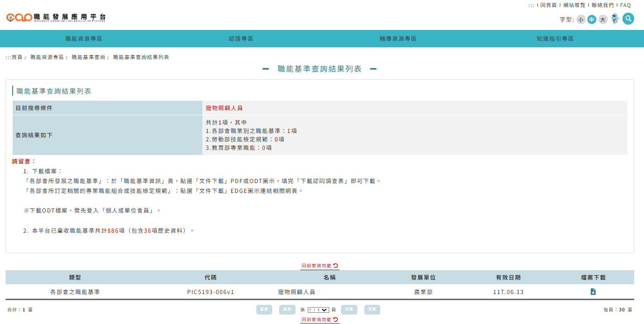Click the refresh icon beside lower 回到查詢功能
This screenshot has width=644, height=324.
pyautogui.click(x=335, y=318)
